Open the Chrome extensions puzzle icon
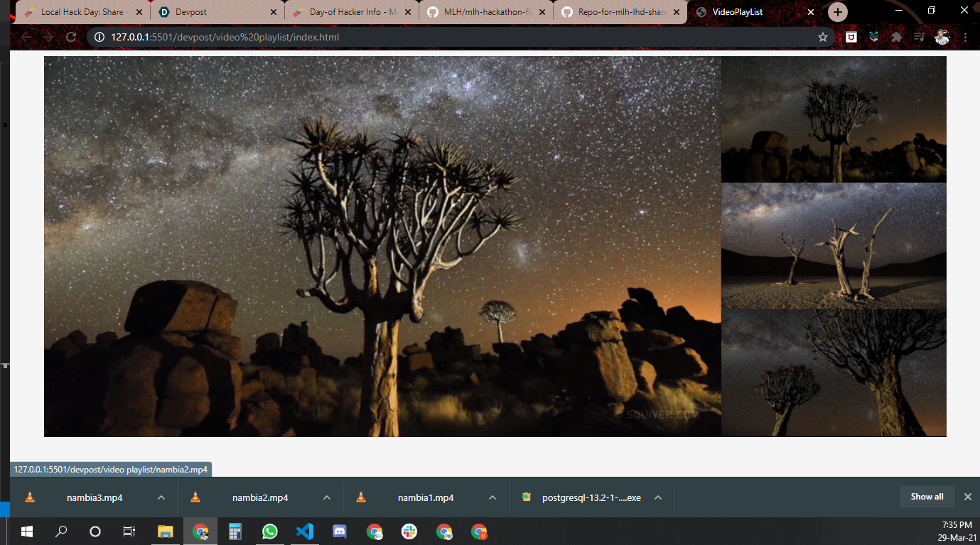The width and height of the screenshot is (980, 545). click(x=896, y=37)
